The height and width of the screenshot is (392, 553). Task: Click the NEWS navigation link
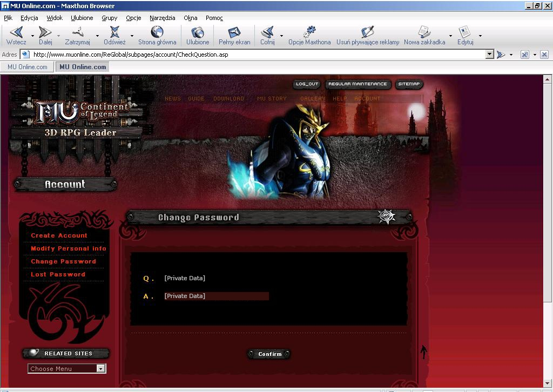pyautogui.click(x=172, y=99)
